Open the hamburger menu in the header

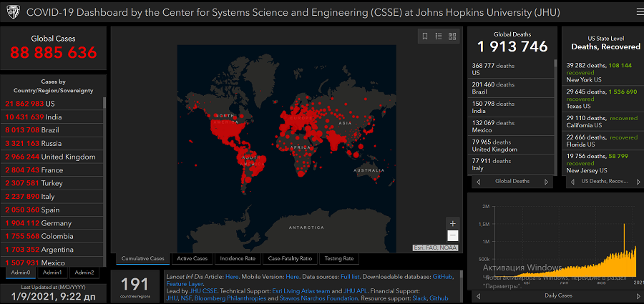pos(639,12)
